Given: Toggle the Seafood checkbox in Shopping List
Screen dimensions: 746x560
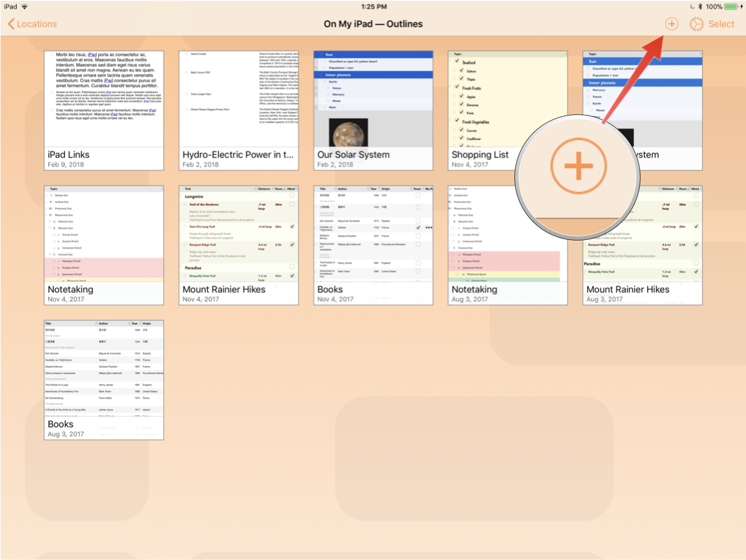Looking at the screenshot, I should pos(455,62).
